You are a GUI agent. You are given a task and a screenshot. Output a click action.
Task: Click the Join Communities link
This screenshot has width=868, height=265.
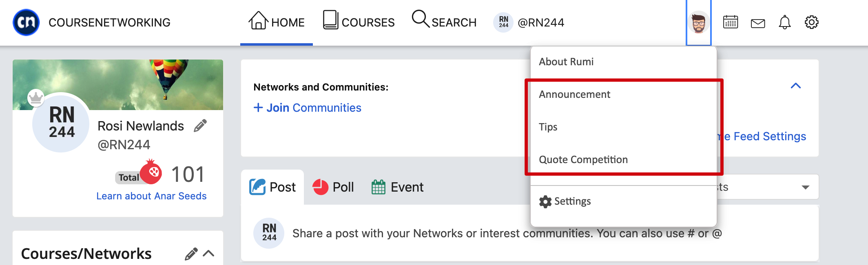308,108
